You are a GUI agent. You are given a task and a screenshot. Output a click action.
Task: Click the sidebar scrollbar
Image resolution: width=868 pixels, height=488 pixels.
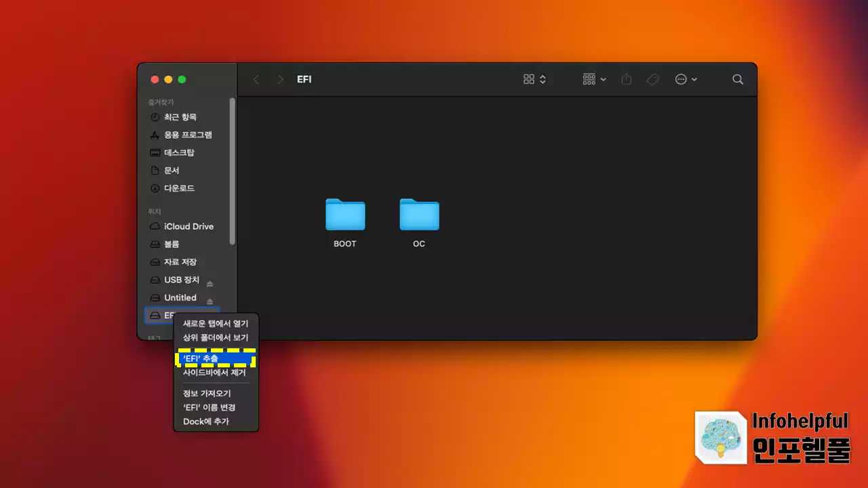click(x=233, y=171)
